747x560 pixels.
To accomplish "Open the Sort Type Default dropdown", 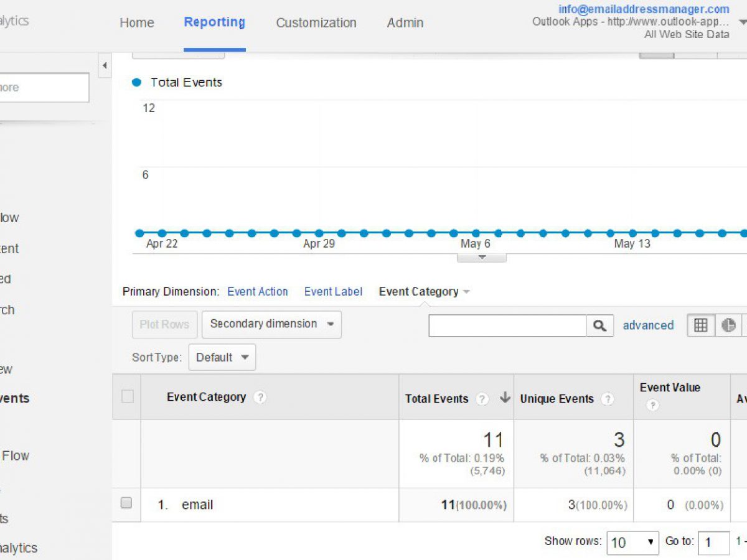I will pyautogui.click(x=222, y=357).
